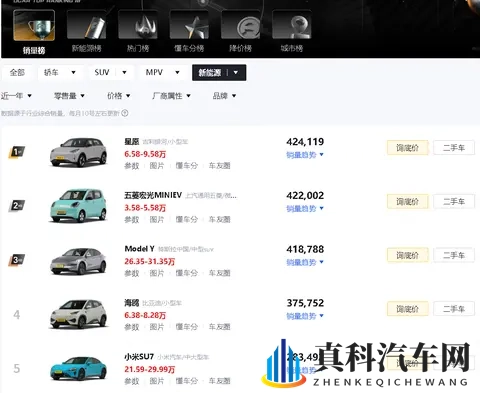Screen dimensions: 480x393
Task: Open the 五菱宏光MINIEV car thumbnail
Action: coord(78,206)
